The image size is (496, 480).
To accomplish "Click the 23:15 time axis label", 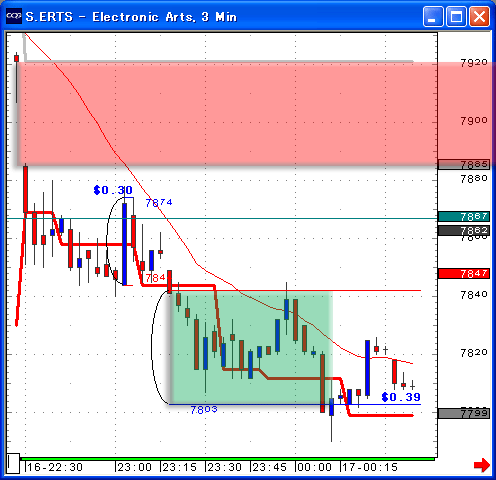I will pyautogui.click(x=180, y=467).
